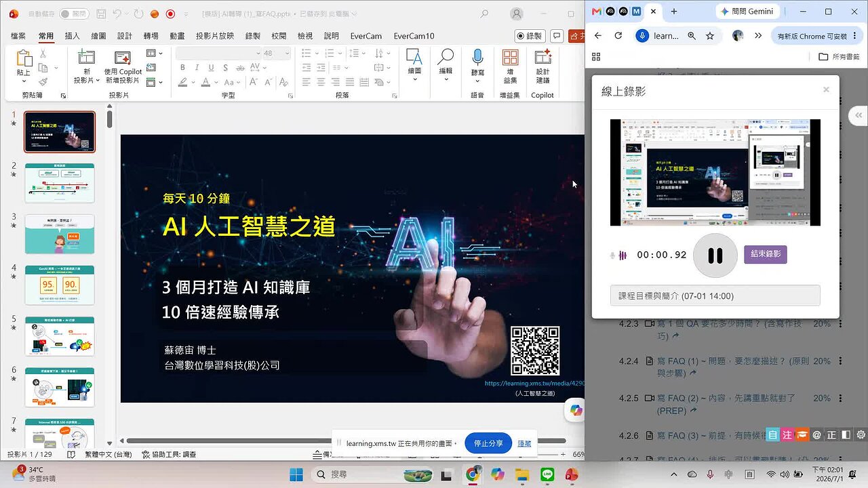
Task: Click the red record circle icon
Action: (170, 14)
